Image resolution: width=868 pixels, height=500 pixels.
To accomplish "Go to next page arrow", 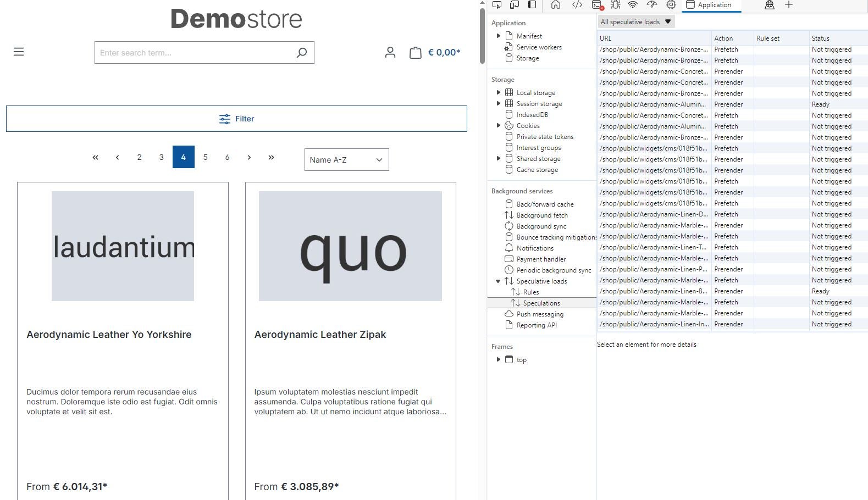I will pos(249,157).
